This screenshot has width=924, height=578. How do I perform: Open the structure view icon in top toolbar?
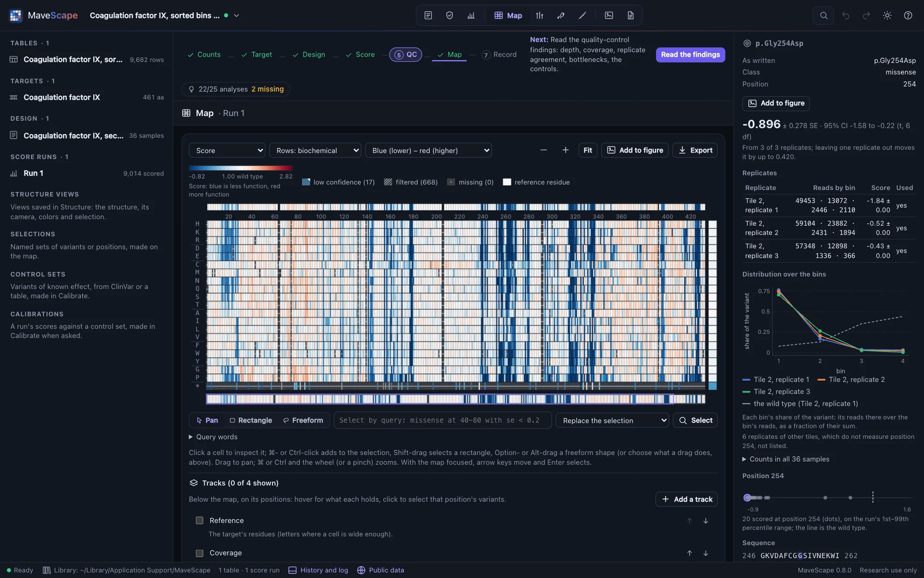(561, 15)
